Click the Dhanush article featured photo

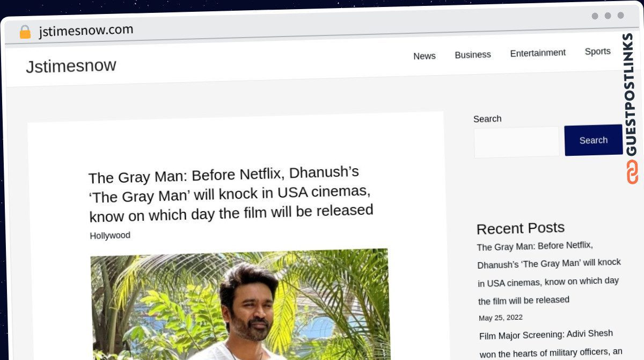[240, 304]
